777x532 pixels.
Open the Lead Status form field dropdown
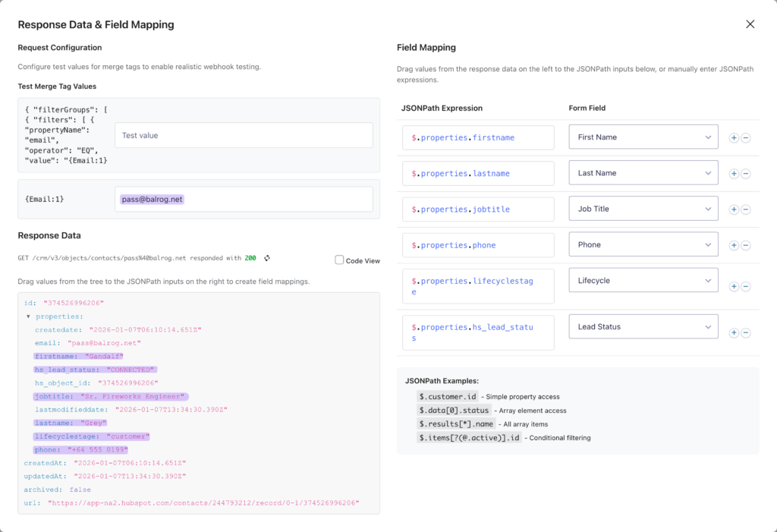[643, 326]
